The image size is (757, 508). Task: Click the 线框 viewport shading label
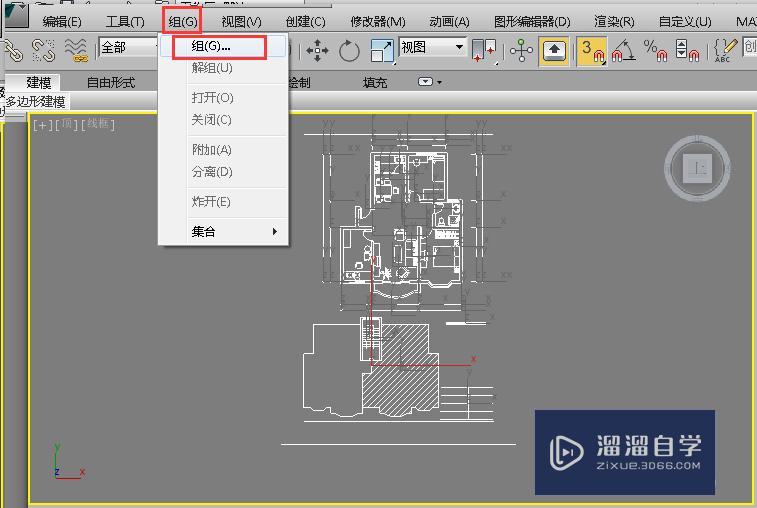click(x=98, y=125)
